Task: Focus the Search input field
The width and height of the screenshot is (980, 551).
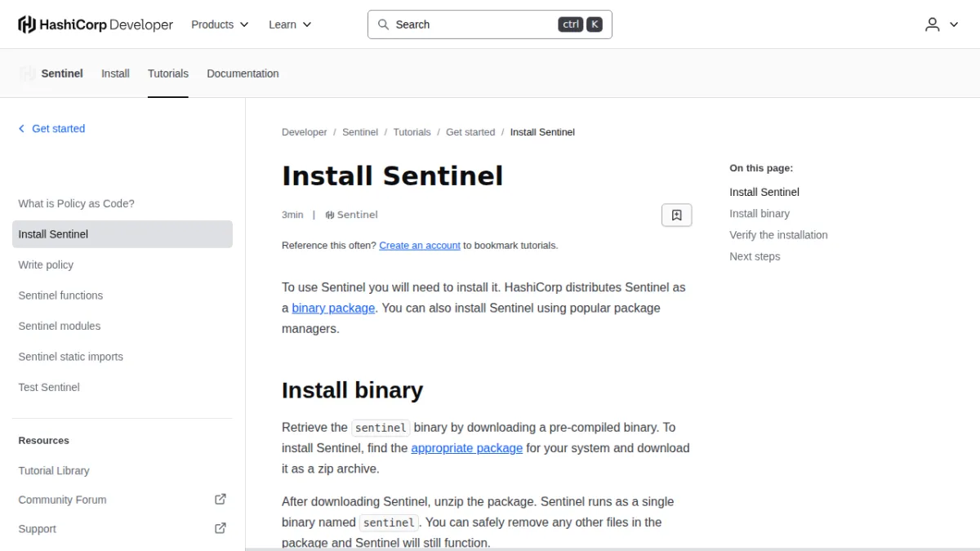Action: tap(490, 24)
